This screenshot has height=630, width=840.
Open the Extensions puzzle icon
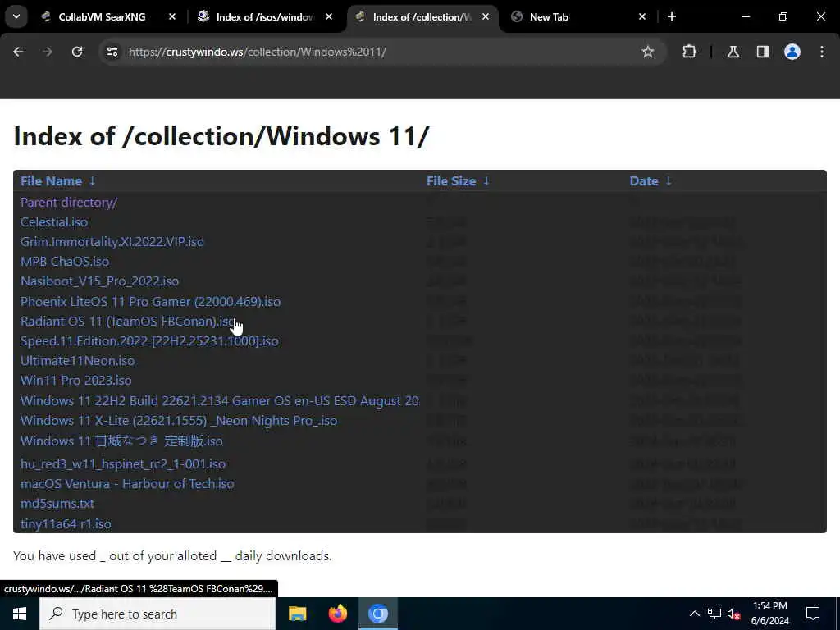pyautogui.click(x=689, y=52)
